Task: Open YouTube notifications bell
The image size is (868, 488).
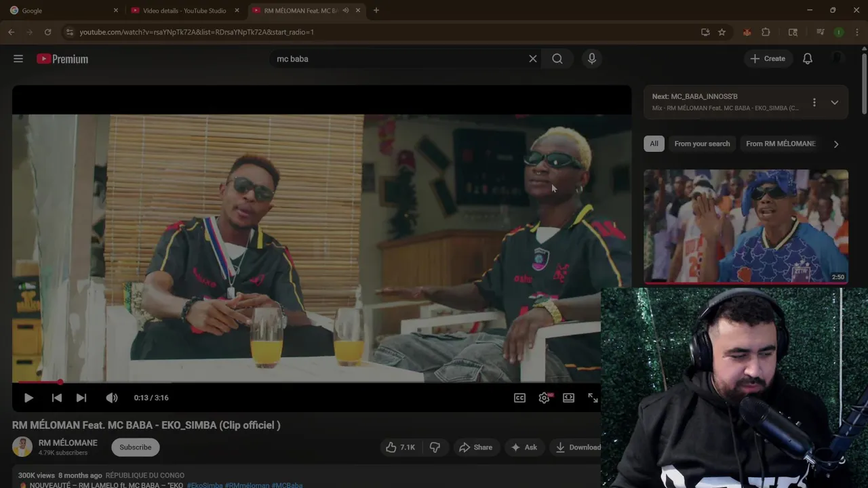Action: pos(808,59)
